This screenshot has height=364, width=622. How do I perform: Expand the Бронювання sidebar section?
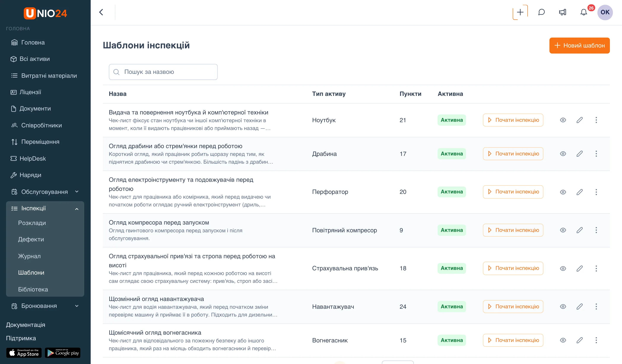click(45, 306)
